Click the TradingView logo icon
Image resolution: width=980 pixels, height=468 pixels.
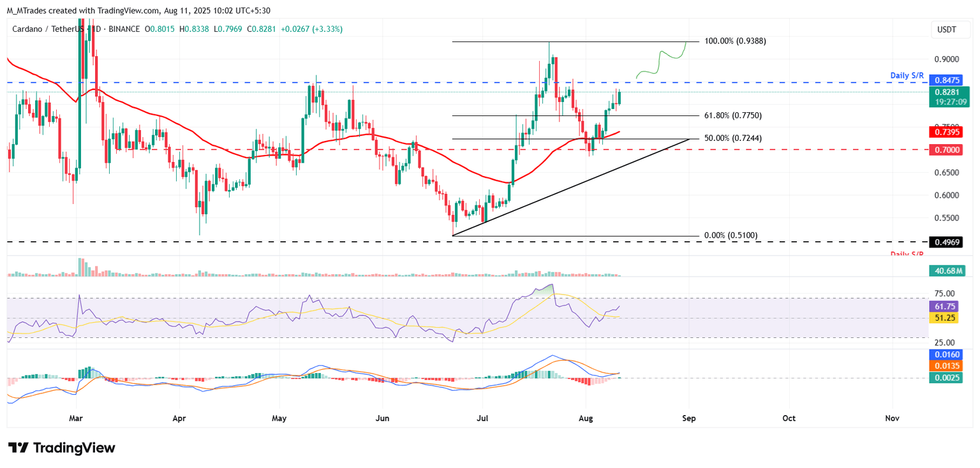point(18,448)
